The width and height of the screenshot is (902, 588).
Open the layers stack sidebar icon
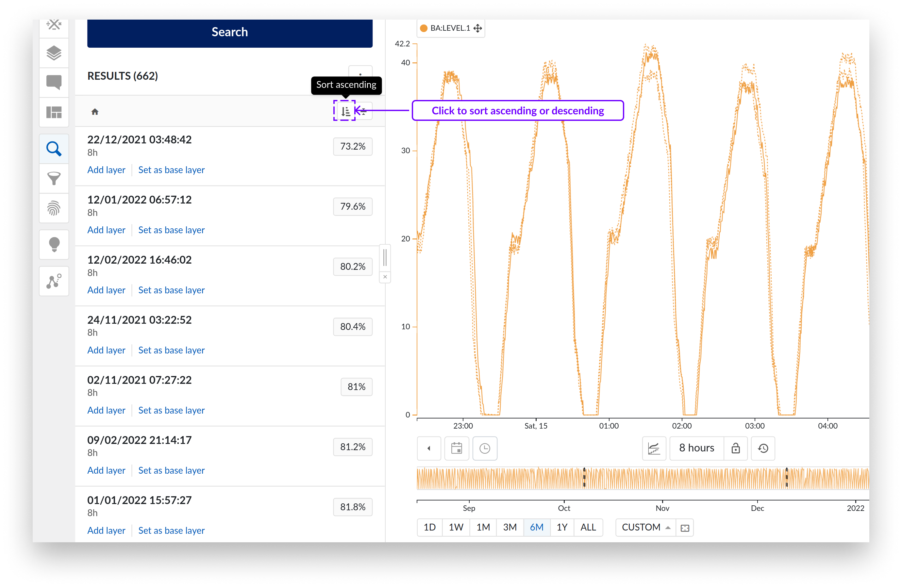(x=54, y=53)
